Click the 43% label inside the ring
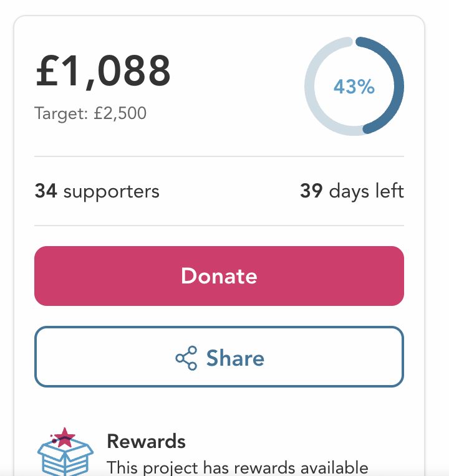The image size is (449, 476). pyautogui.click(x=354, y=87)
